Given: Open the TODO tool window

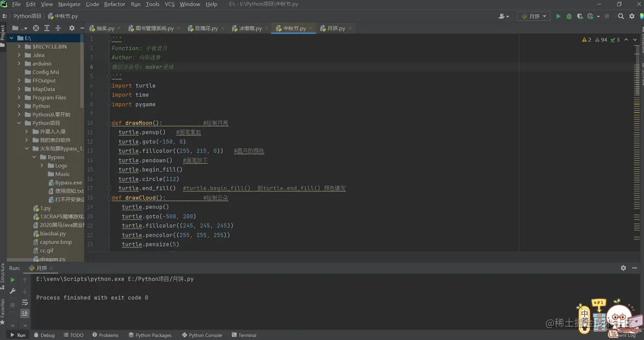Looking at the screenshot, I should click(74, 335).
